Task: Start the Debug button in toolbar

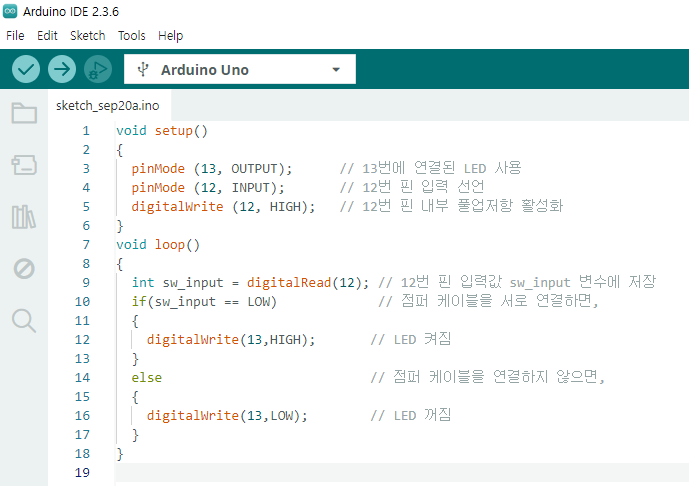Action: tap(98, 69)
